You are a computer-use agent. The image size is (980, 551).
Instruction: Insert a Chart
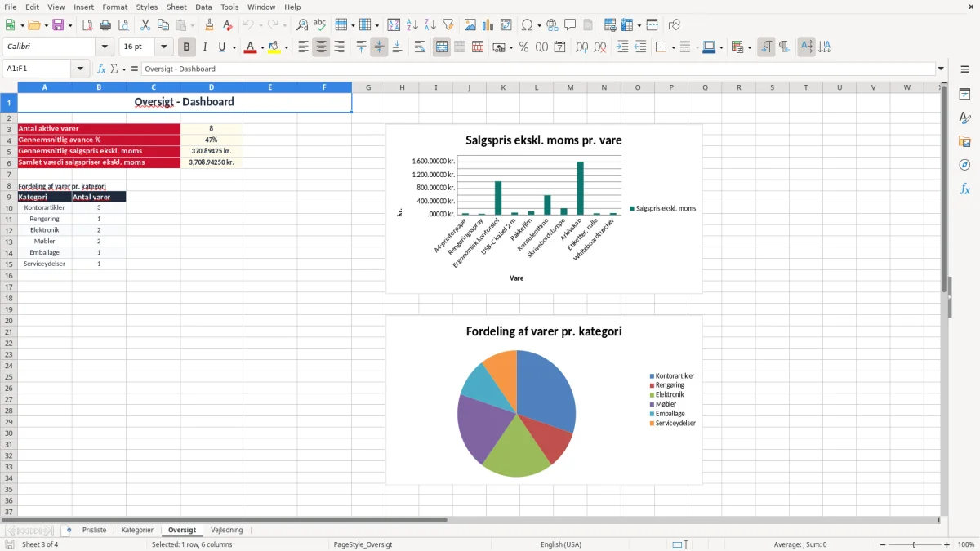pyautogui.click(x=488, y=25)
